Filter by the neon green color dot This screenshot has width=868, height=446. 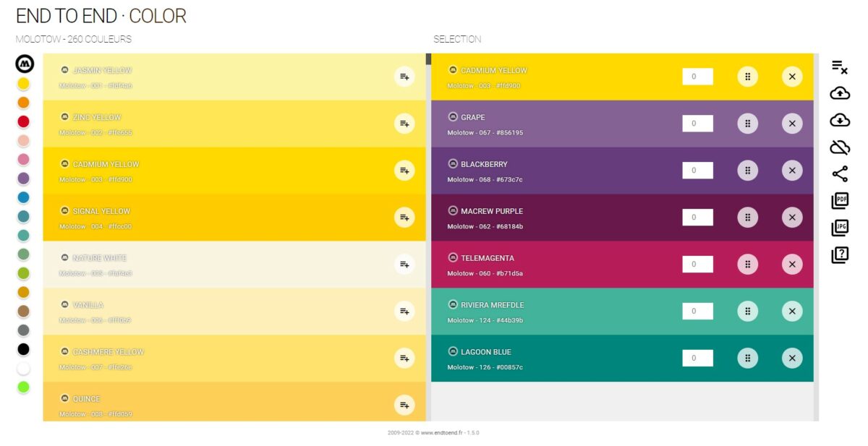(x=23, y=387)
